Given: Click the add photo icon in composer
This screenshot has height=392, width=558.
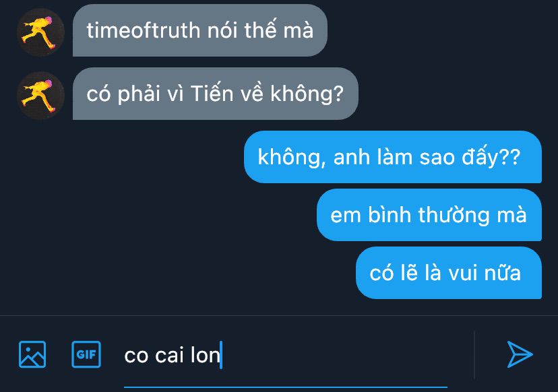Looking at the screenshot, I should tap(32, 354).
